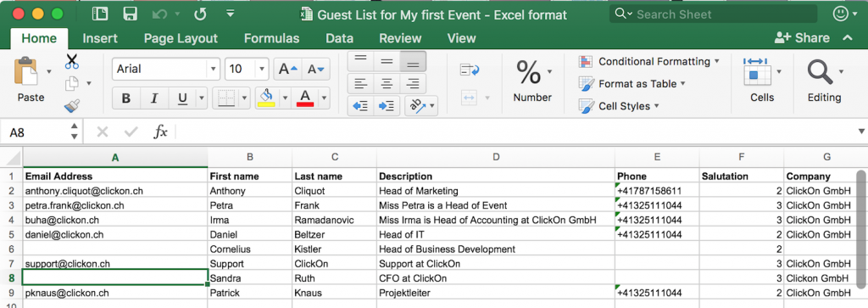Open the font size 10 dropdown

point(262,70)
